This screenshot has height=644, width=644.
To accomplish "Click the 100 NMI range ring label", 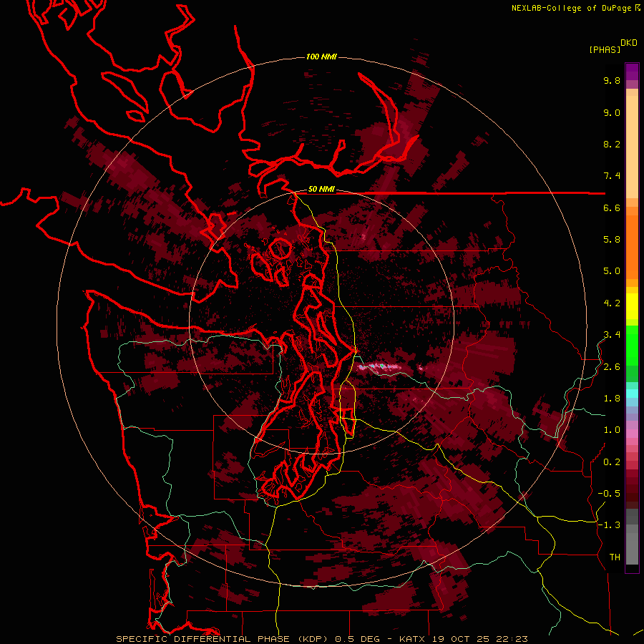I will pos(321,57).
